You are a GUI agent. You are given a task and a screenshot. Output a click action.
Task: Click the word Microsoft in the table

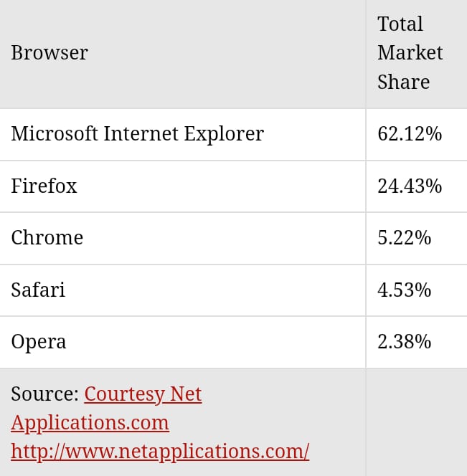tap(54, 134)
